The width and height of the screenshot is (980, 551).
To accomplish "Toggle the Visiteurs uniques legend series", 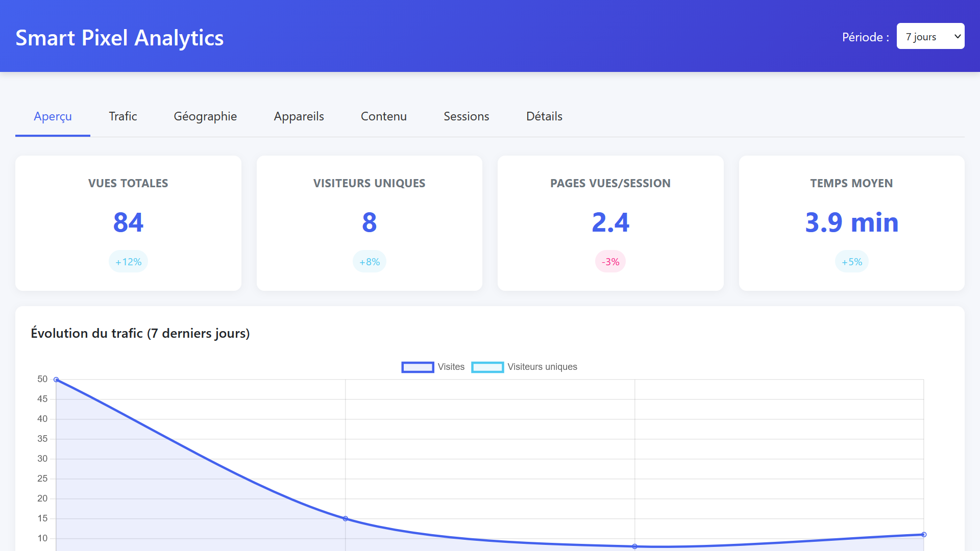I will 542,367.
